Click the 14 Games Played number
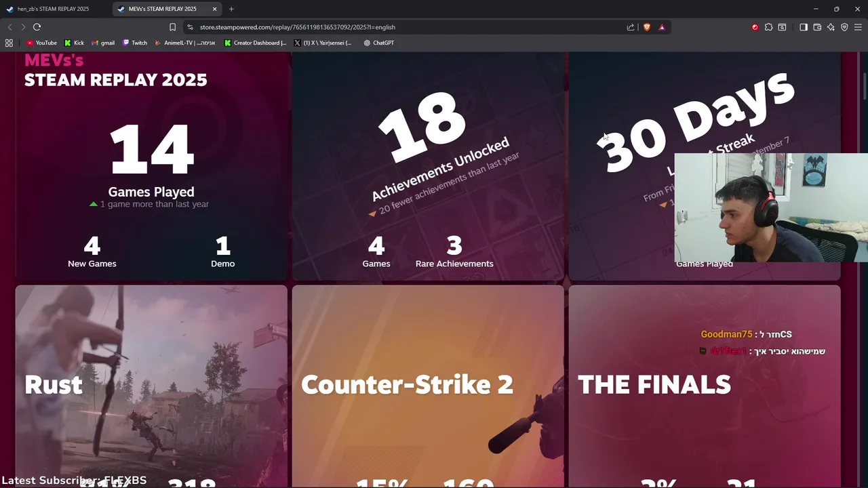Viewport: 868px width, 488px height. pos(151,150)
